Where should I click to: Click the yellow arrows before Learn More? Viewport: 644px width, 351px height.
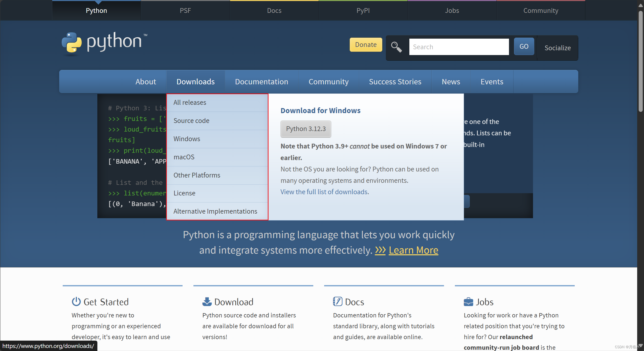click(380, 250)
